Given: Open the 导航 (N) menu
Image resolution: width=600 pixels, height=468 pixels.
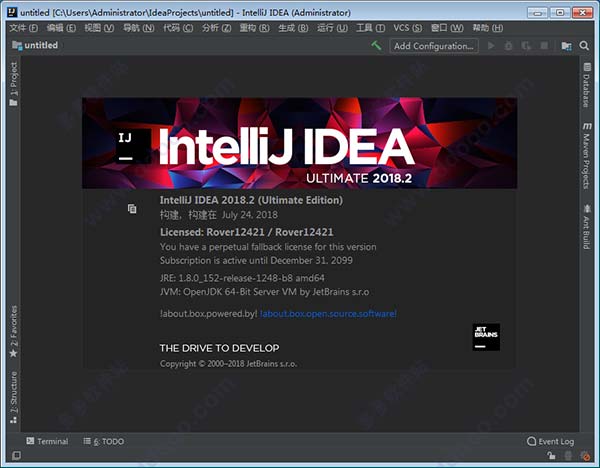Looking at the screenshot, I should coord(139,28).
